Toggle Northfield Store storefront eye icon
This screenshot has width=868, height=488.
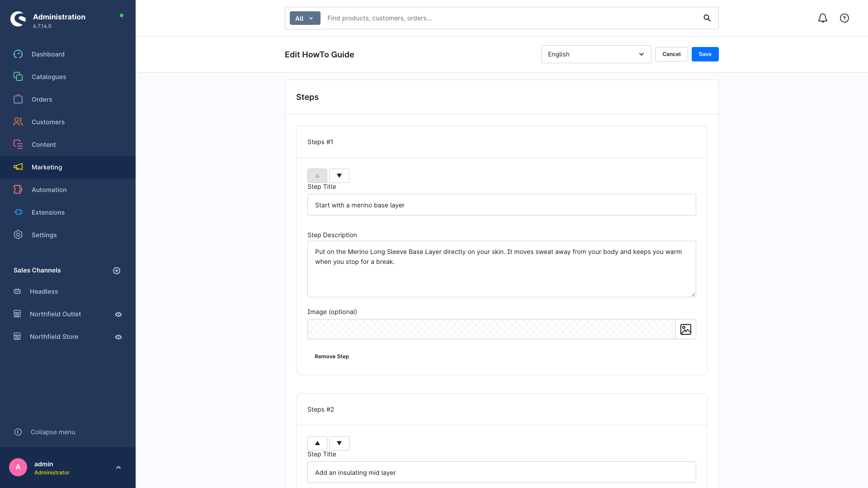point(118,337)
